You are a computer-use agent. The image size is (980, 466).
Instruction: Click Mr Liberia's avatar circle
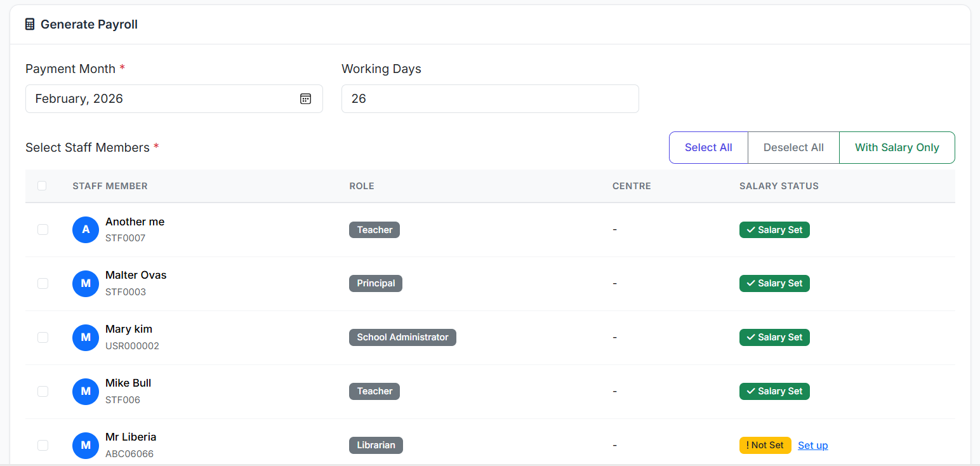86,446
